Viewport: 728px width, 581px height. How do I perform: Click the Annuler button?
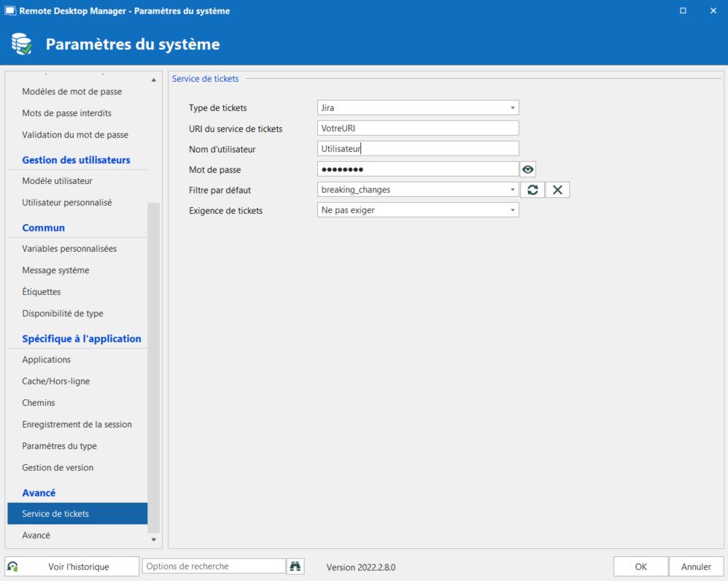pyautogui.click(x=696, y=566)
